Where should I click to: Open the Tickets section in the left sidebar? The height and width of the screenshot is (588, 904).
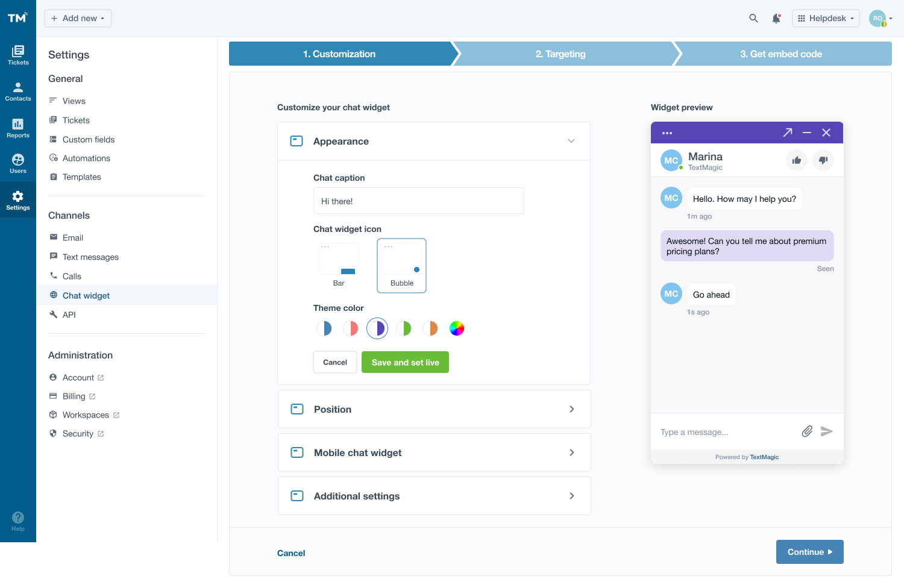17,55
